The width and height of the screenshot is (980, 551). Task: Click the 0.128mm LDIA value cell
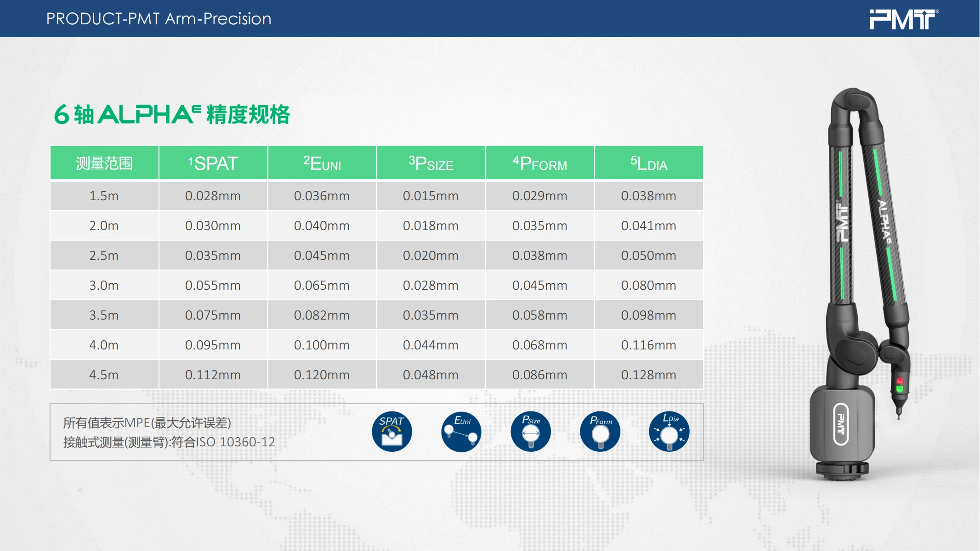coord(648,375)
